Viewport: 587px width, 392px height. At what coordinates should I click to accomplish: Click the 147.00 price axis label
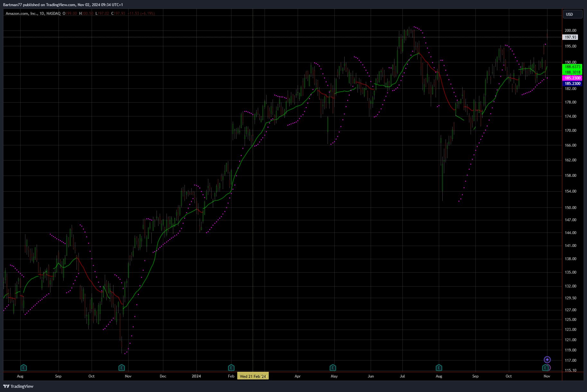570,220
